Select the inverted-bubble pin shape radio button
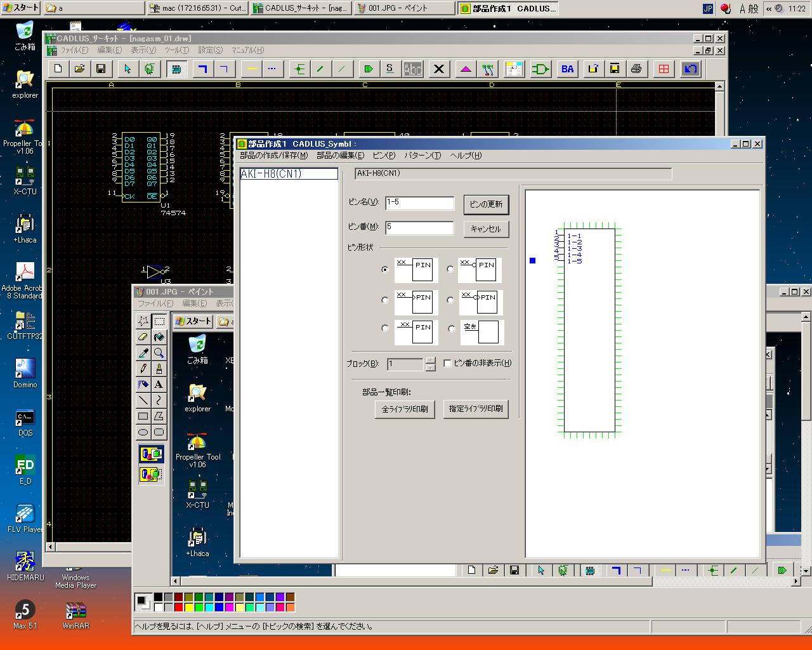This screenshot has width=812, height=650. [x=450, y=269]
